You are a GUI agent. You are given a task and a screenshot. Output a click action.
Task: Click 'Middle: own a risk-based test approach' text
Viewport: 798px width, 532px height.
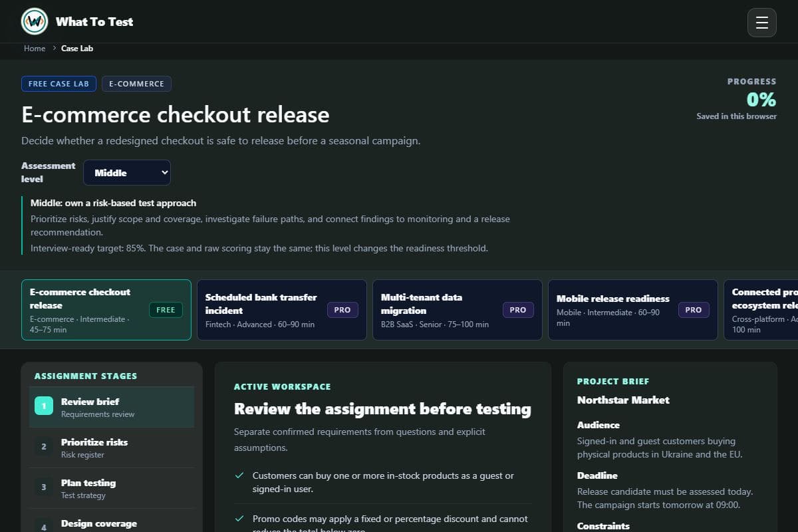point(113,203)
